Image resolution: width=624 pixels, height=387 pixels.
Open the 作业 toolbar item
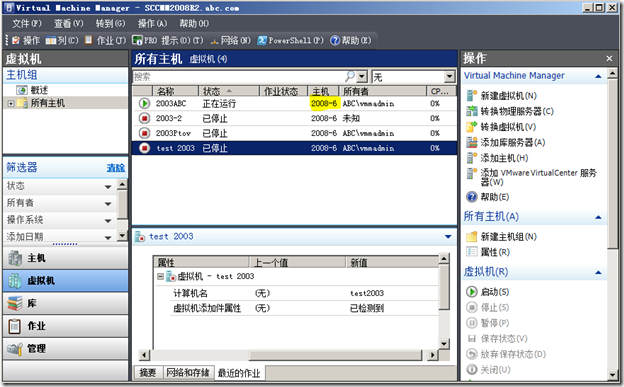click(105, 40)
